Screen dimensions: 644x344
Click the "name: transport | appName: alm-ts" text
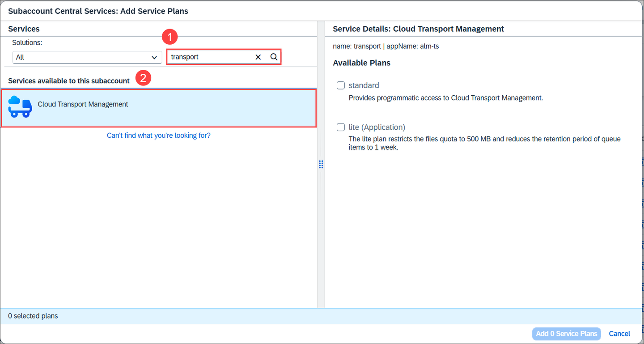coord(386,46)
